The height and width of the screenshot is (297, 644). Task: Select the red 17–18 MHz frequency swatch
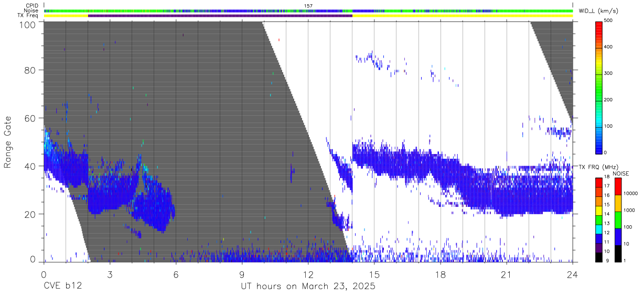pos(599,182)
